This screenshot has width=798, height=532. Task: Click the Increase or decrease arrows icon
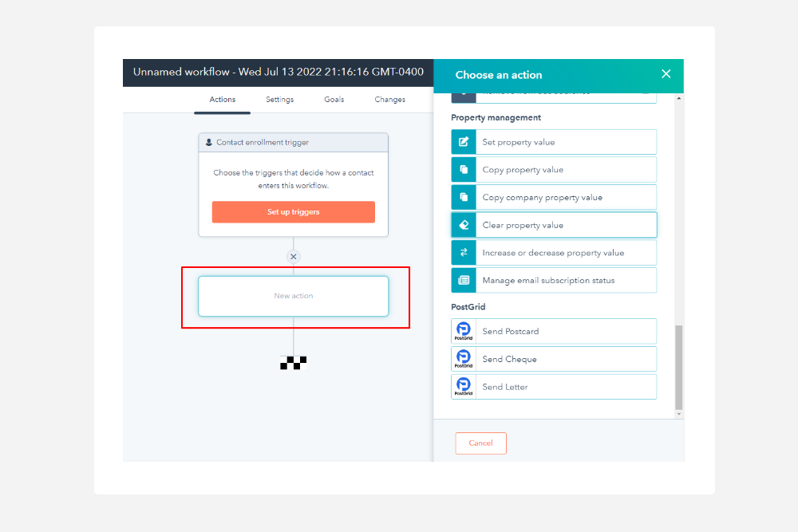(464, 253)
